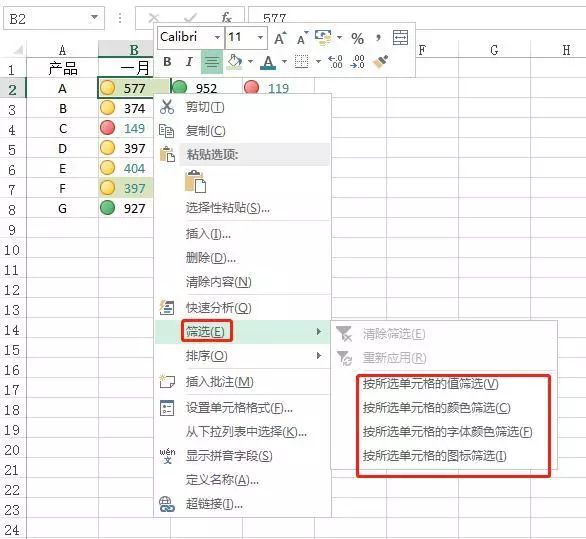Click the Bold button in mini toolbar
This screenshot has height=539, width=586.
167,62
